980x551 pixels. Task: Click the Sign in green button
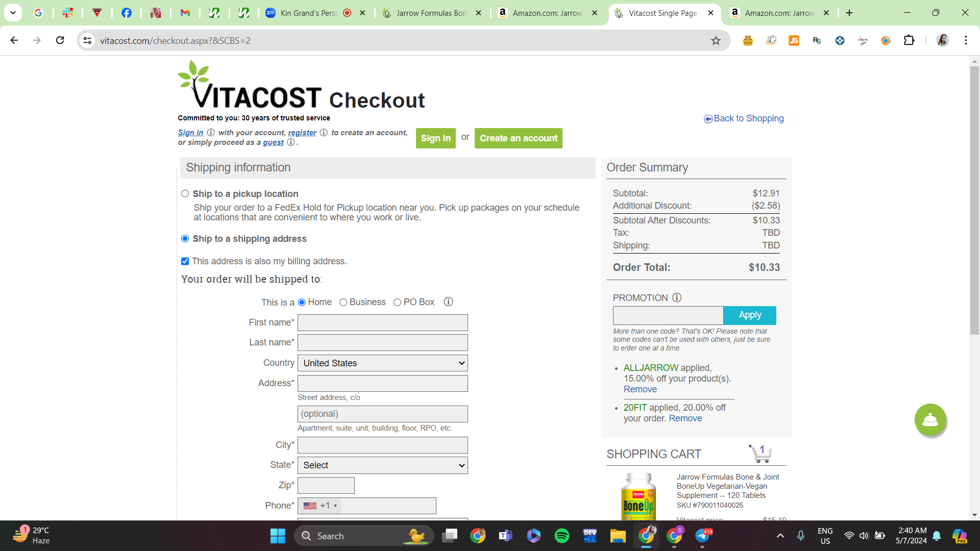pos(435,138)
